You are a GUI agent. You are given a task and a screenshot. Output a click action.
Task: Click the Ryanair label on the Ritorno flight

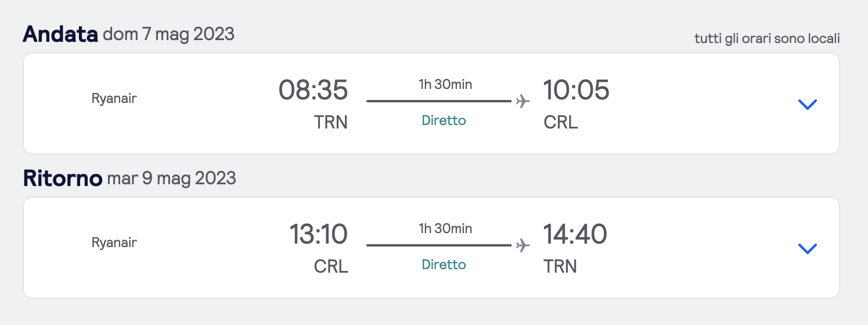tap(114, 242)
